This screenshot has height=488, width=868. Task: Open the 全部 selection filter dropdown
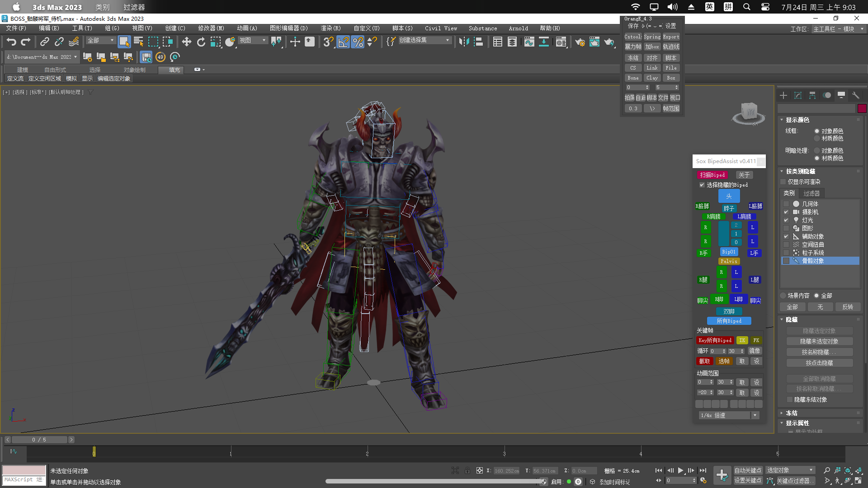tap(101, 40)
